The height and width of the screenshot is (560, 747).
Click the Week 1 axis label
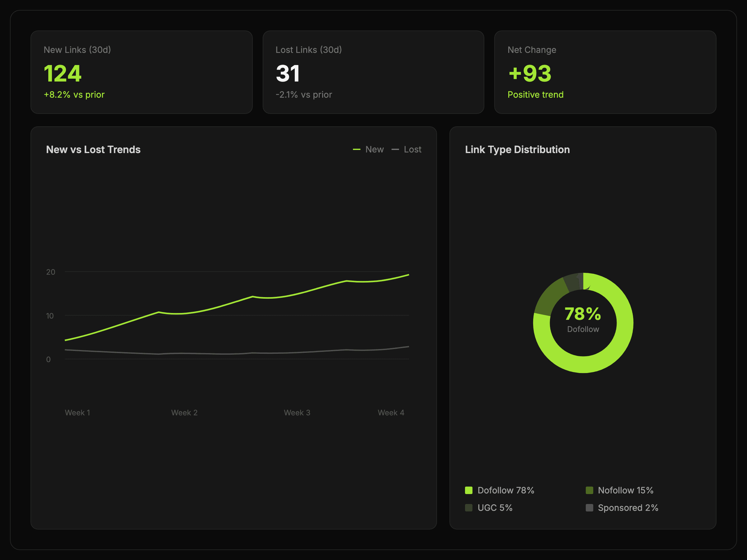[x=77, y=413]
